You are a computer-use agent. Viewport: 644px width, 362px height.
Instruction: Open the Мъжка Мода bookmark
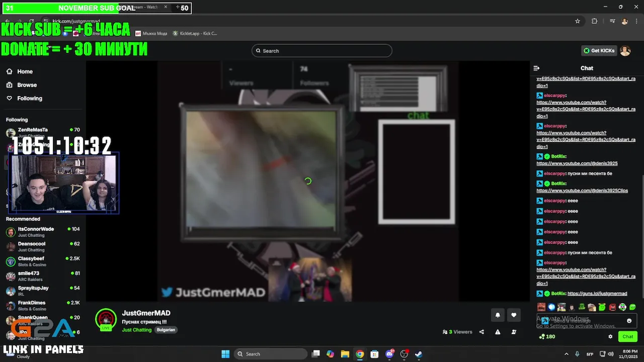coord(151,33)
